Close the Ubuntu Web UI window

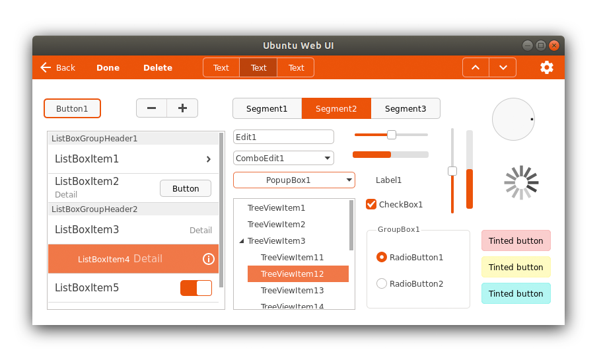click(554, 46)
